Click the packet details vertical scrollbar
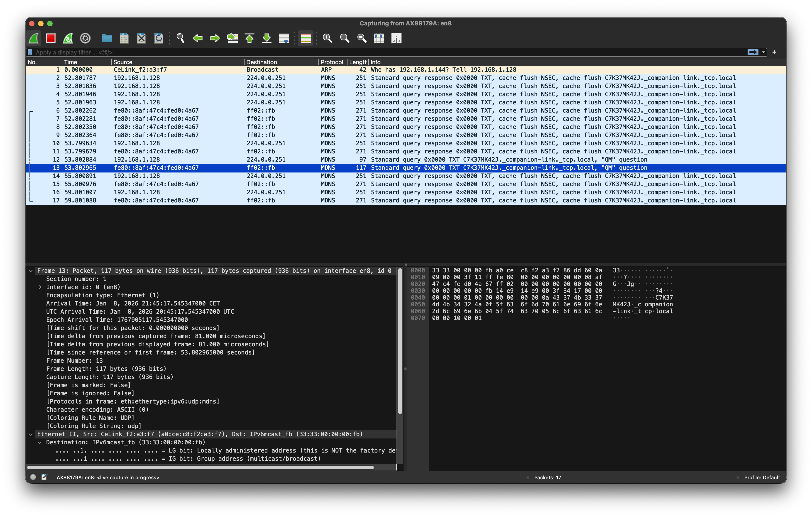 tap(400, 341)
